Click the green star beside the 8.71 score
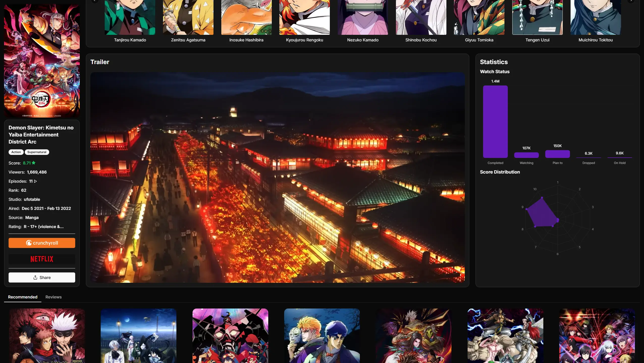This screenshot has width=644, height=363. tap(34, 163)
